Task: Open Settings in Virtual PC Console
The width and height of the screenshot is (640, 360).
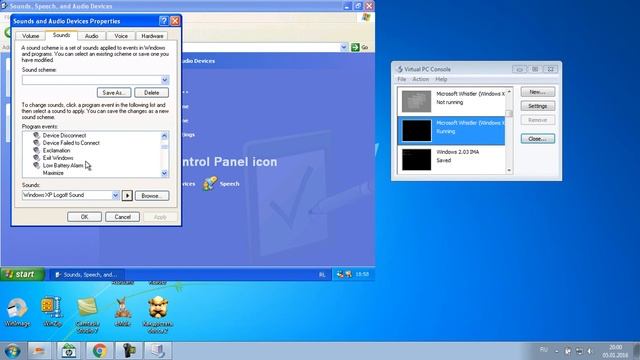Action: 538,106
